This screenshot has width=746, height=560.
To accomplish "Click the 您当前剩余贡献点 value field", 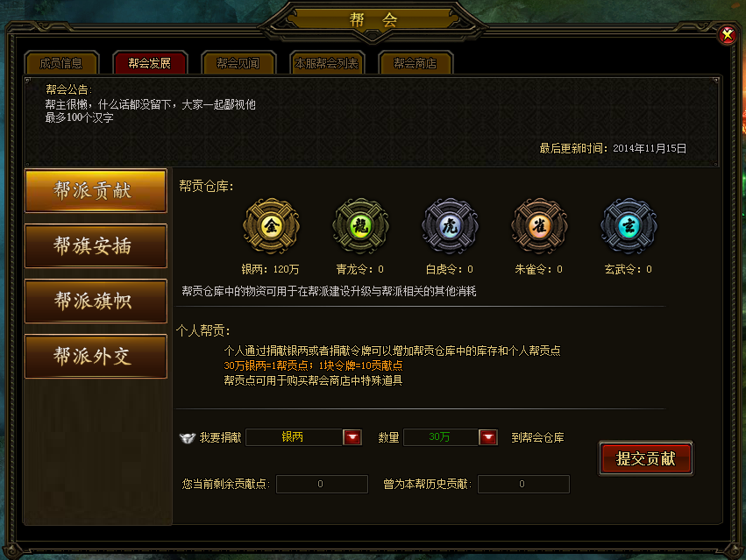I will tap(322, 484).
